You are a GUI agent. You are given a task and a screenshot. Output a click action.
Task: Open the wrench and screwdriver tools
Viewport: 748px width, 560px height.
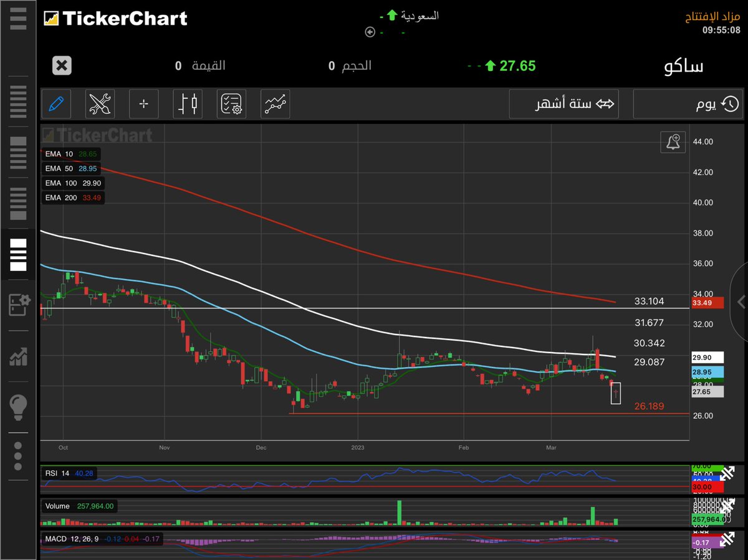(x=100, y=103)
